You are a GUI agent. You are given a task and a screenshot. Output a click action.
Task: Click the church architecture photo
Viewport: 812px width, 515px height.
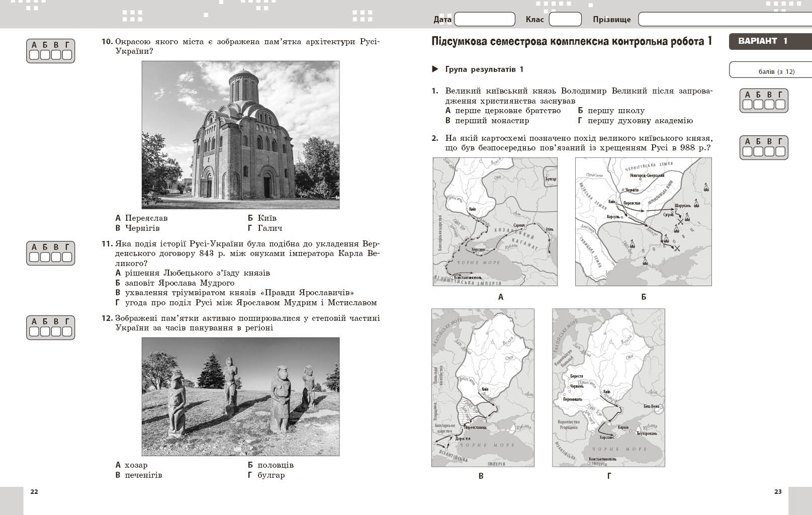[240, 135]
